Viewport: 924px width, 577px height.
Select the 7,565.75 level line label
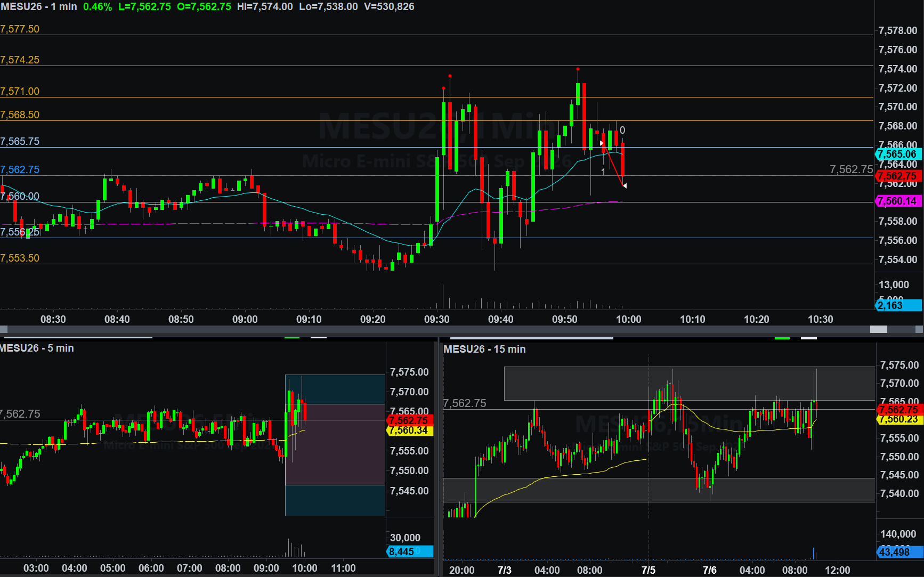coord(20,142)
